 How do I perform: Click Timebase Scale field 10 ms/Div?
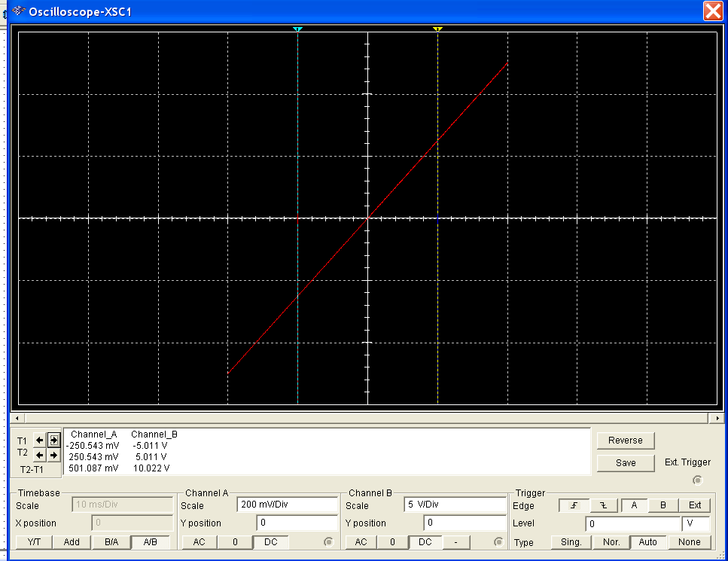click(x=123, y=505)
